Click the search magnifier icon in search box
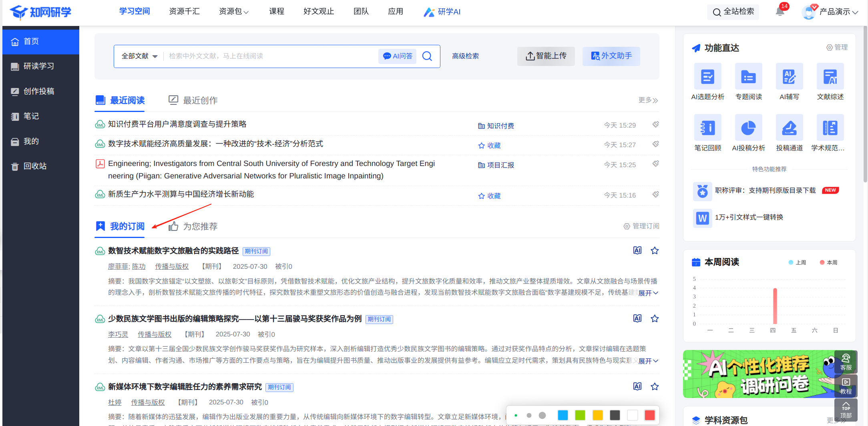Screen dimensions: 868x426 click(427, 56)
